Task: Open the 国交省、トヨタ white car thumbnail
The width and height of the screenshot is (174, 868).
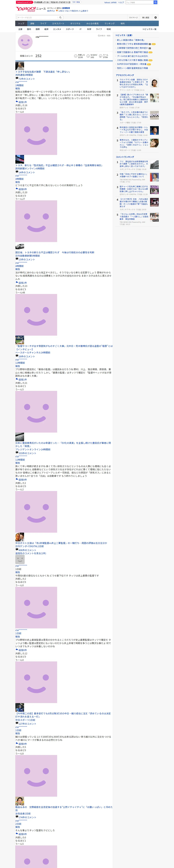Action: [20, 247]
